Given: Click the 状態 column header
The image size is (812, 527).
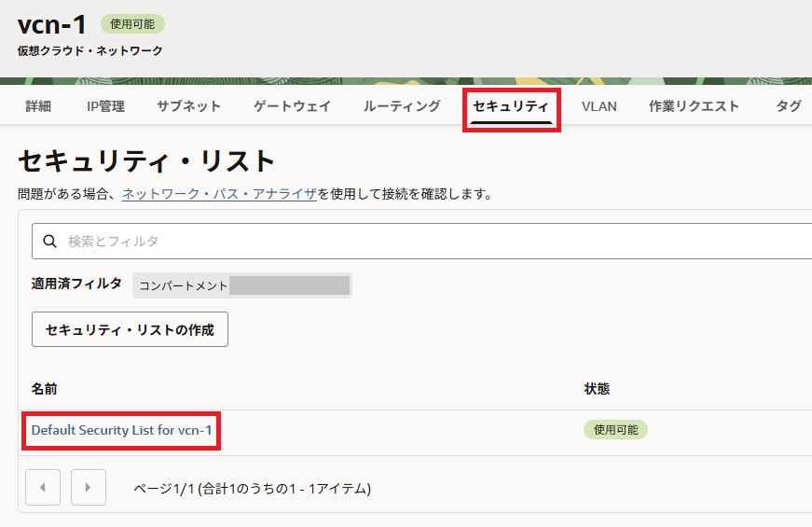Looking at the screenshot, I should tap(597, 388).
